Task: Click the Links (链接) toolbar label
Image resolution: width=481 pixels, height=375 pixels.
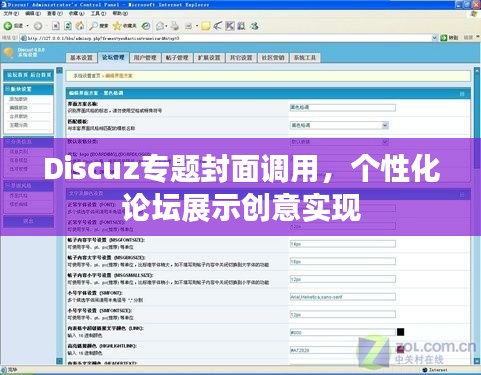Action: click(x=468, y=38)
